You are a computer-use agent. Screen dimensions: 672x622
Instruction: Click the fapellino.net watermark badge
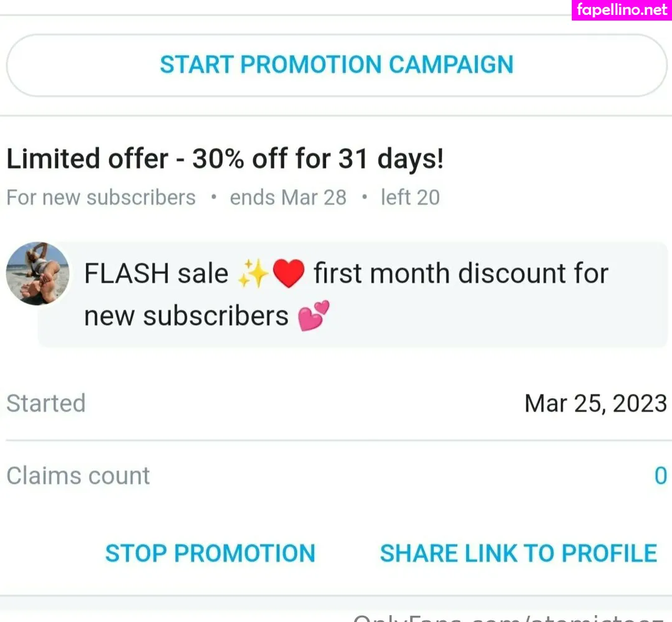point(622,10)
